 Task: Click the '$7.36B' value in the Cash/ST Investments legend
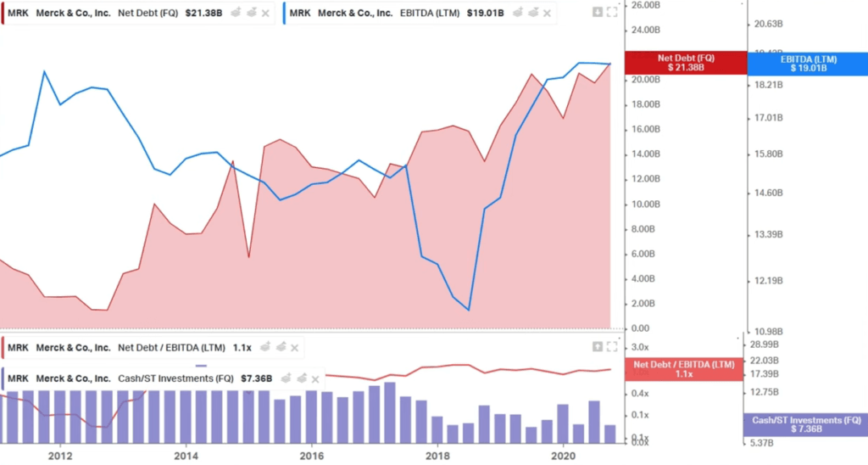tap(256, 378)
